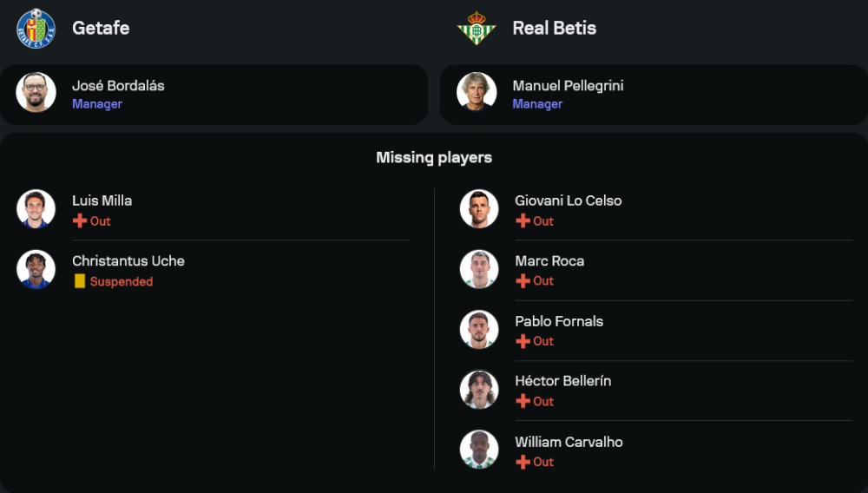Screen dimensions: 868x493
Task: Click the Missing players section heading
Action: pyautogui.click(x=434, y=157)
